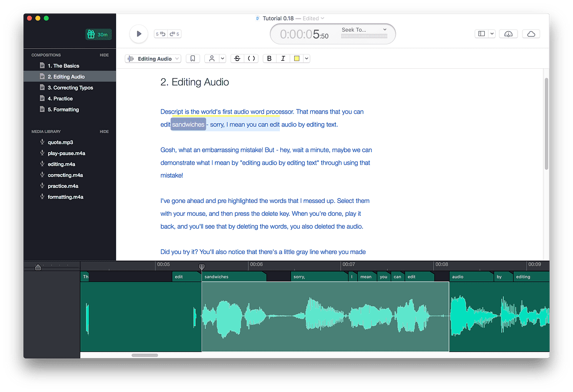Viewport: 573px width, 392px height.
Task: Click the cloud sync icon
Action: [x=531, y=34]
